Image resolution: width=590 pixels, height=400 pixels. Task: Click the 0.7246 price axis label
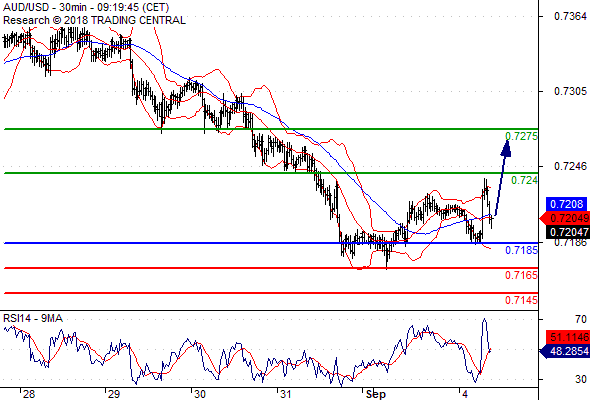570,166
